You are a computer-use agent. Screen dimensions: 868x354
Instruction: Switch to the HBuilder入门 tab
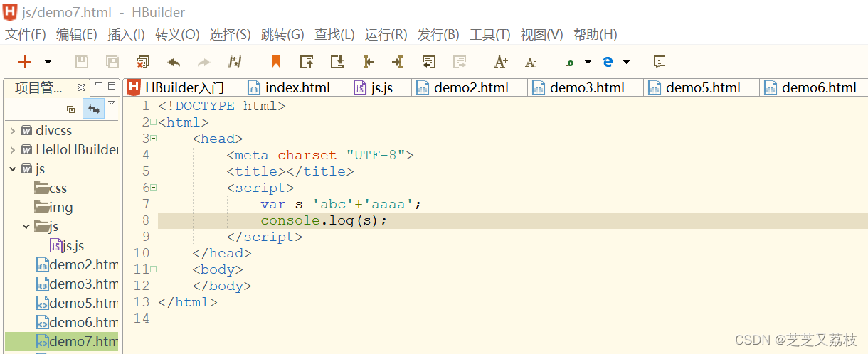click(183, 87)
